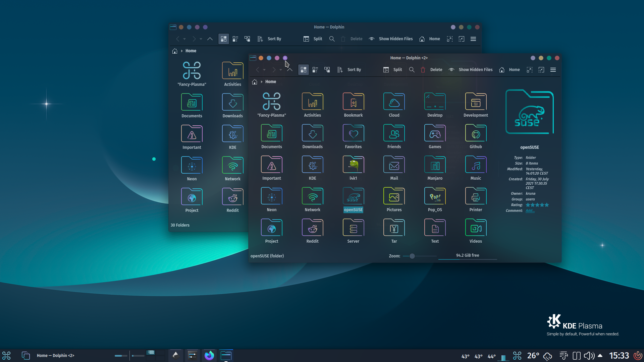
Task: Click Home button in back Dolphin window toolbar
Action: [x=430, y=39]
